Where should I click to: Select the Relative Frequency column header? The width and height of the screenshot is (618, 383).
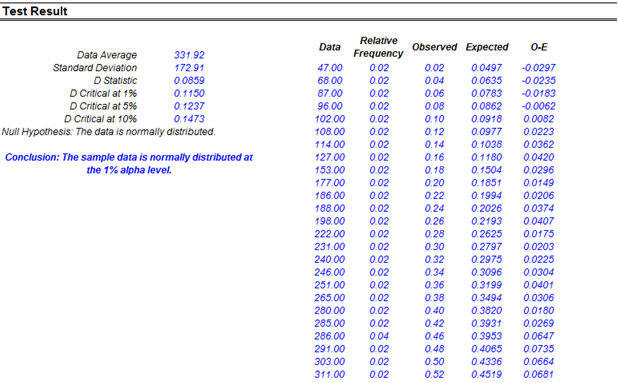tap(378, 47)
